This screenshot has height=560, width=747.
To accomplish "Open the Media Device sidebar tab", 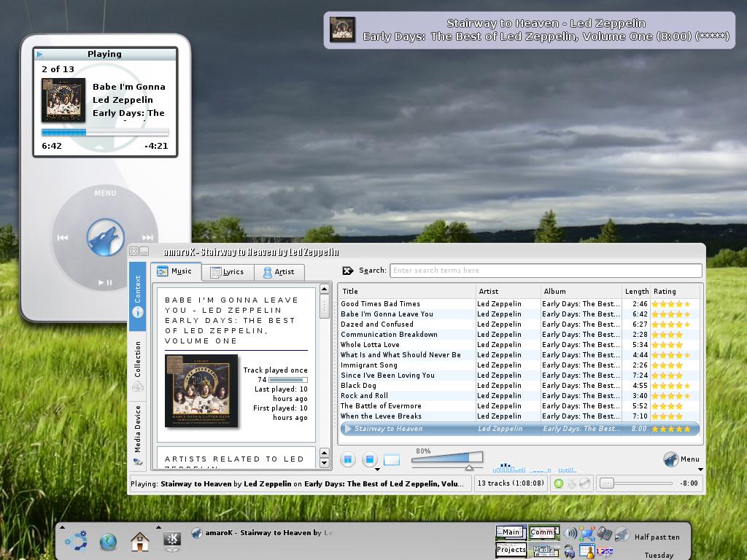I will point(137,435).
